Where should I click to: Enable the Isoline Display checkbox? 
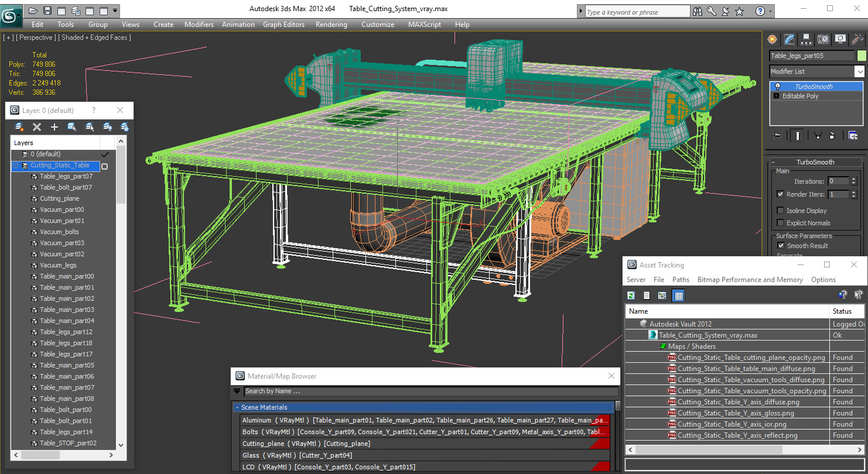780,211
